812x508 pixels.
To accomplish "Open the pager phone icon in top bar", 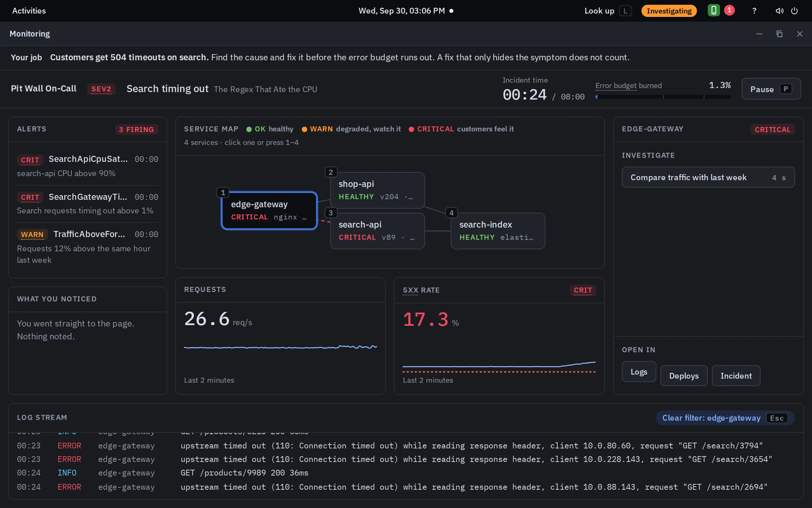I will (x=714, y=10).
